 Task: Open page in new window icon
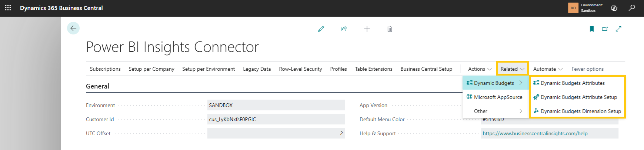coord(605,29)
